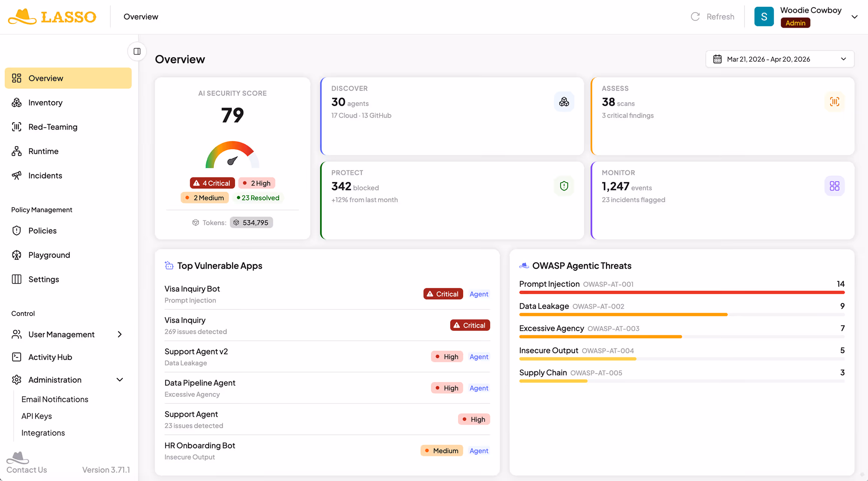Open the Incidents section
This screenshot has width=868, height=481.
(68, 175)
